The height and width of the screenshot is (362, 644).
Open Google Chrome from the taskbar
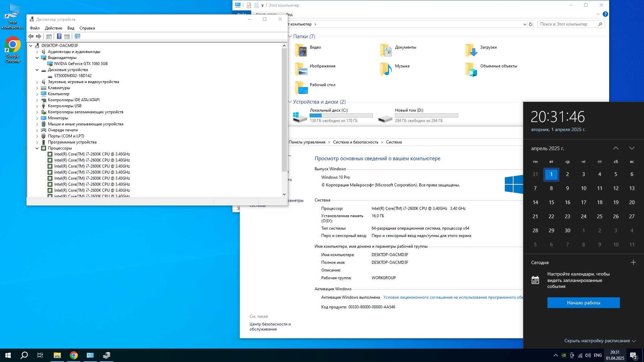pos(74,355)
